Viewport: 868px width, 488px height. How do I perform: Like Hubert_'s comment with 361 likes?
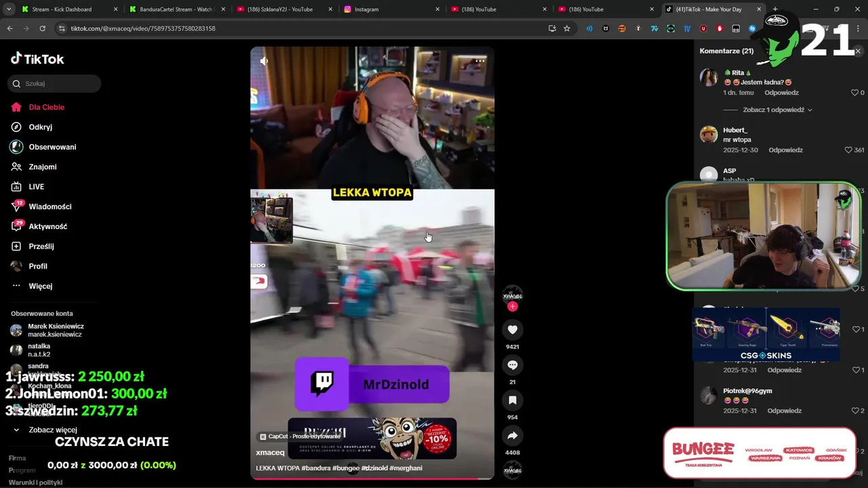tap(848, 150)
